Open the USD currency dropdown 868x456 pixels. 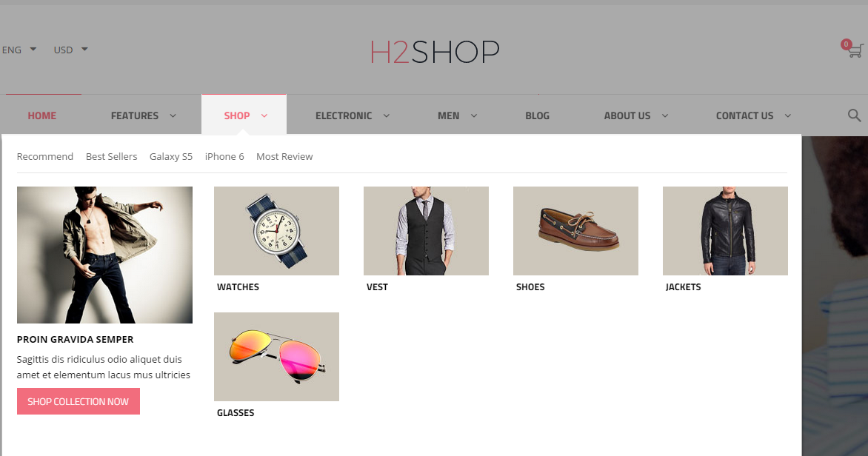[x=71, y=50]
